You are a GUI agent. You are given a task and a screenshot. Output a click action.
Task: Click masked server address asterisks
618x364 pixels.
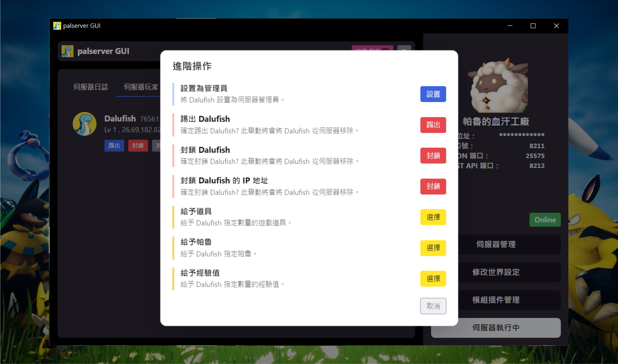[522, 135]
